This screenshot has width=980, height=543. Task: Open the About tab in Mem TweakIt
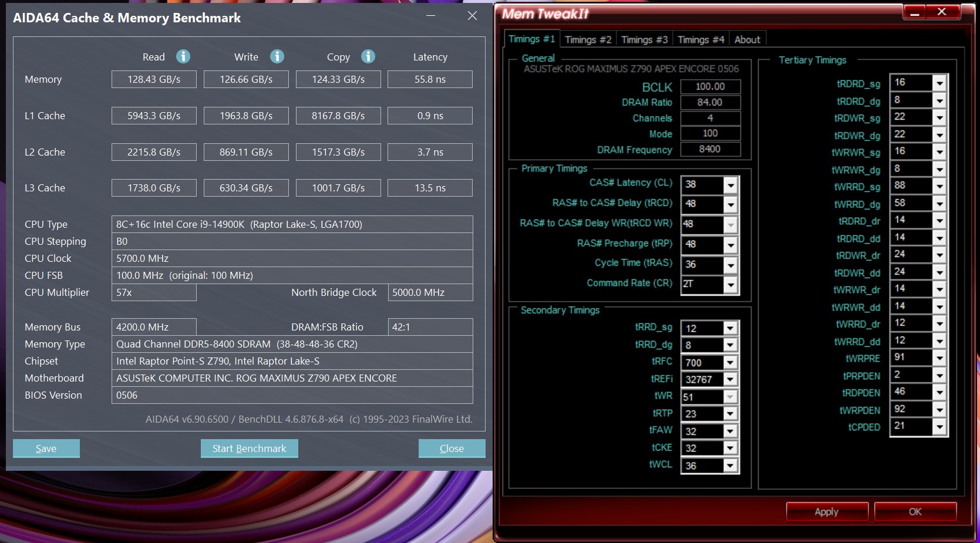pyautogui.click(x=747, y=39)
